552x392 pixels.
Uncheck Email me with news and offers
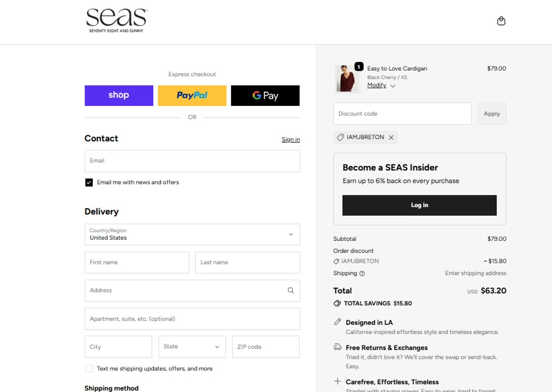(89, 183)
